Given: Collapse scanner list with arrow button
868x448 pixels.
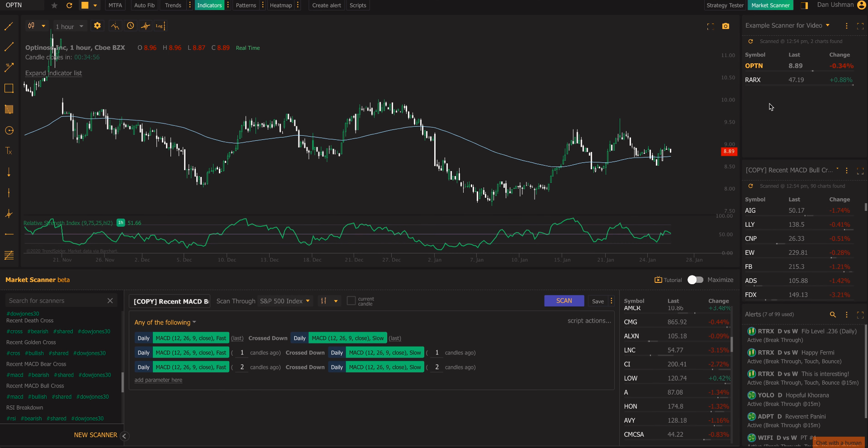Looking at the screenshot, I should point(124,436).
